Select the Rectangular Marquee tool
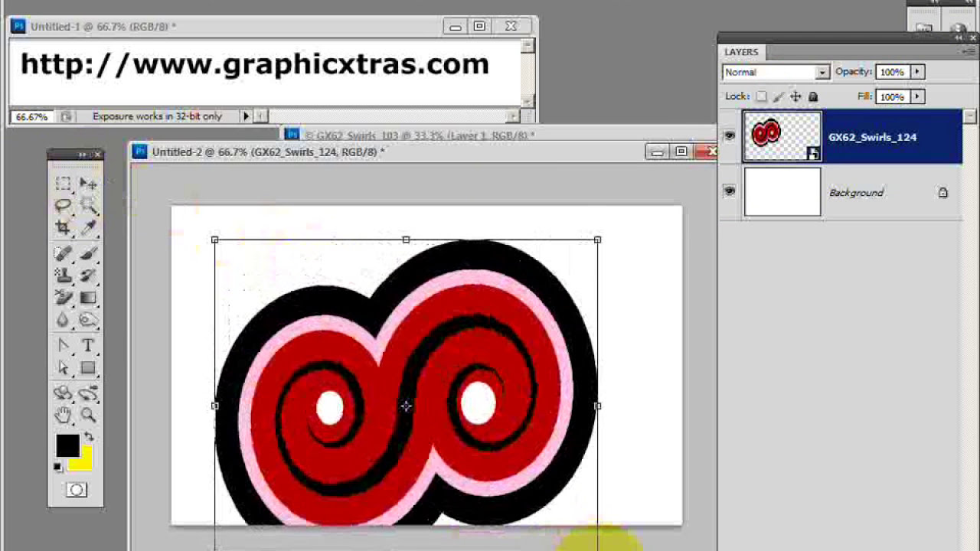The image size is (980, 551). [64, 184]
